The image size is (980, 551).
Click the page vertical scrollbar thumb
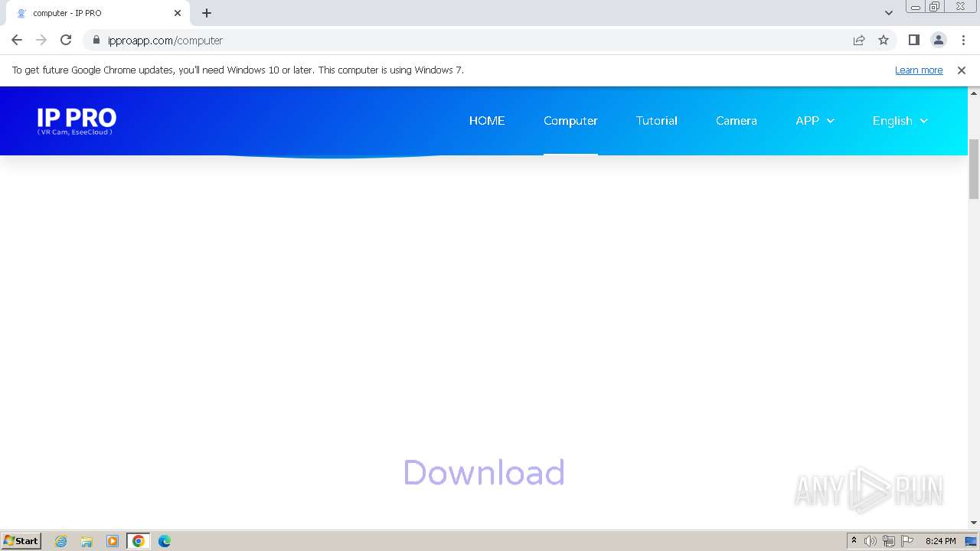point(974,168)
